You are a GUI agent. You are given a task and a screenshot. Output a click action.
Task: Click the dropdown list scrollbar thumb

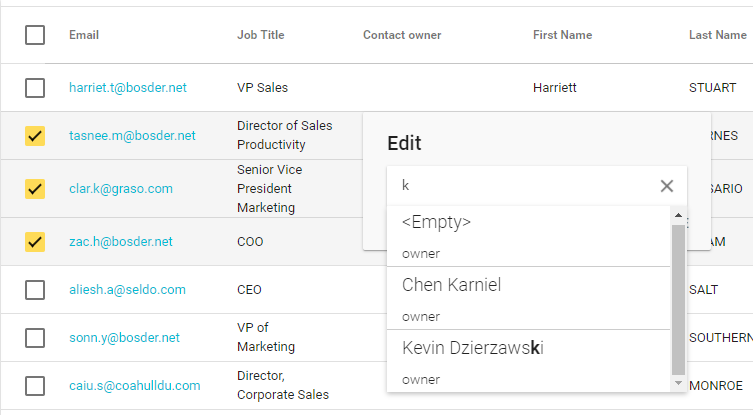point(678,299)
